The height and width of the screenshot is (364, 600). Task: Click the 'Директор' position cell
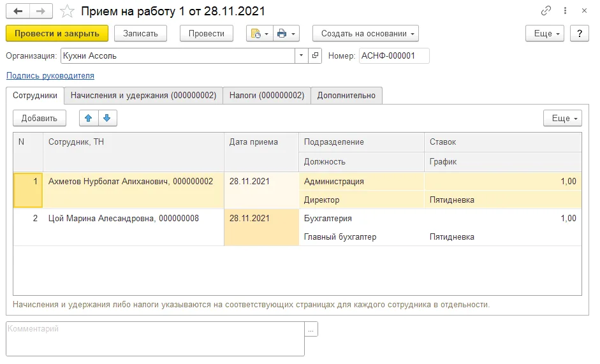(x=362, y=200)
